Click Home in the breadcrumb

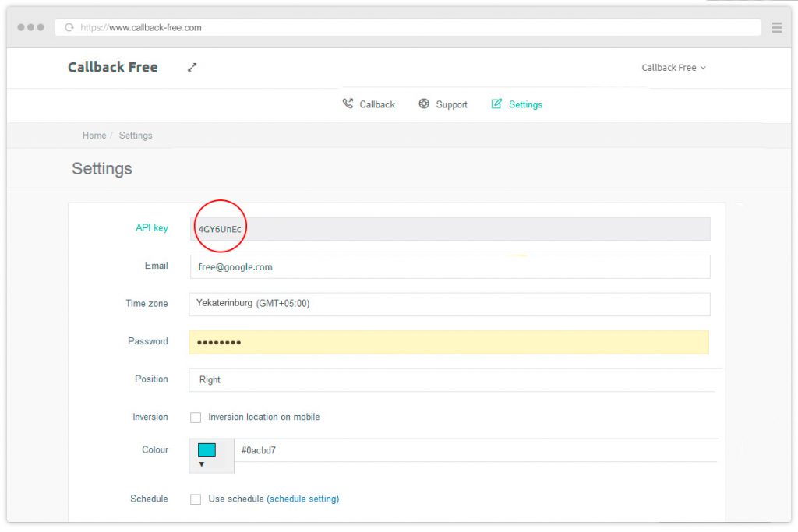coord(94,135)
